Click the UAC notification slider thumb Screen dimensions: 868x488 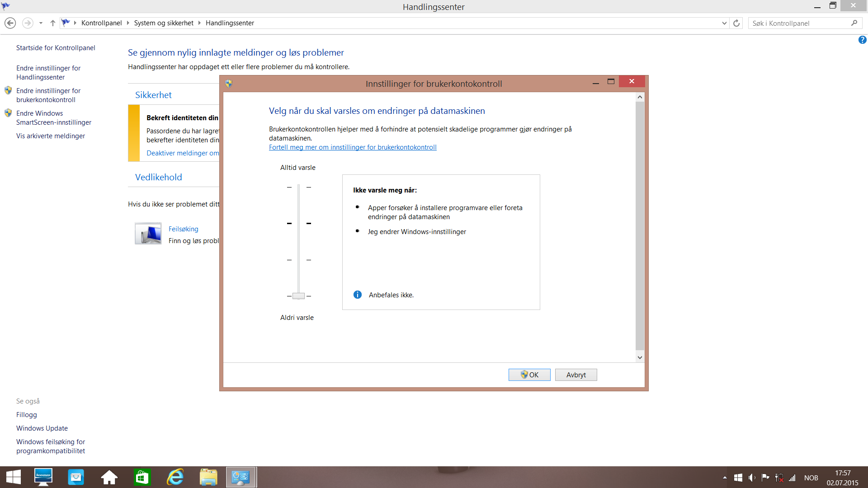click(298, 296)
